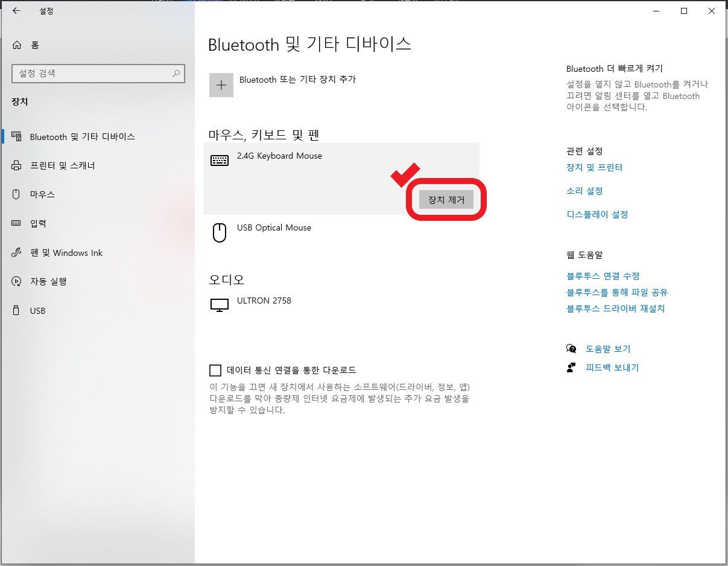Open 블루투스 드라이버 재설치 link
Viewport: 728px width, 566px height.
pyautogui.click(x=615, y=308)
